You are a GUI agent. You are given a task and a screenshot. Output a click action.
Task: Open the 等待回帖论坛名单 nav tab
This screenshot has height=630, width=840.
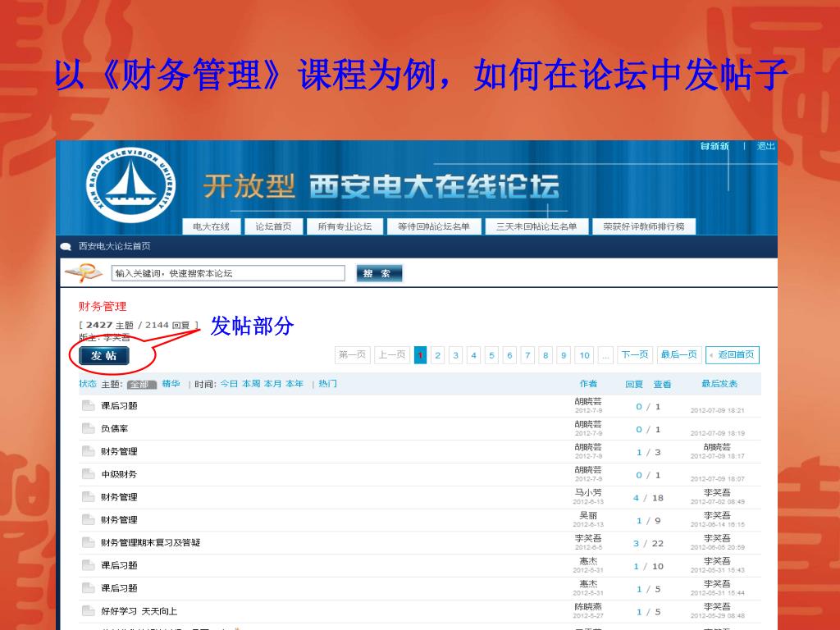pyautogui.click(x=433, y=226)
